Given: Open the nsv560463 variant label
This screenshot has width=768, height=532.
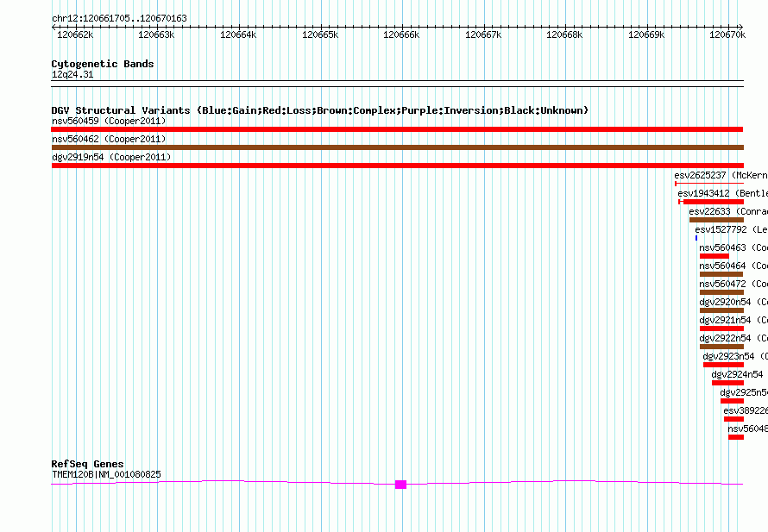Looking at the screenshot, I should coord(733,247).
